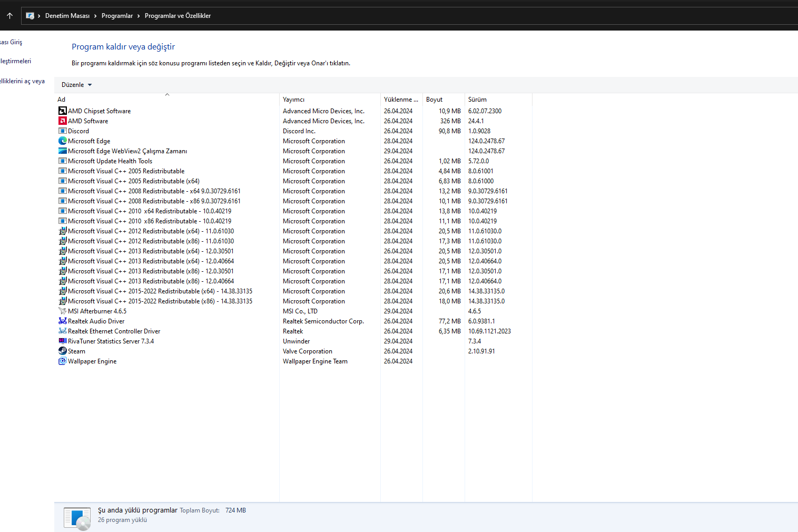This screenshot has width=798, height=532.
Task: Expand the chevron after Programlar breadcrumb
Action: click(x=139, y=16)
